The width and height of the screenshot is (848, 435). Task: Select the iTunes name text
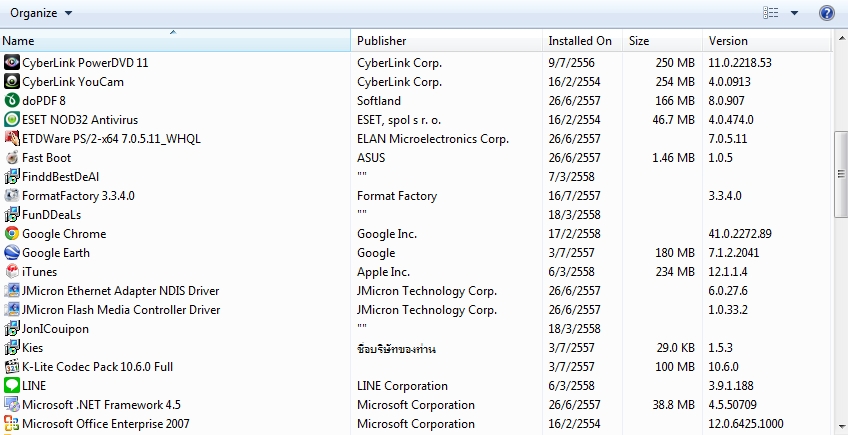39,272
